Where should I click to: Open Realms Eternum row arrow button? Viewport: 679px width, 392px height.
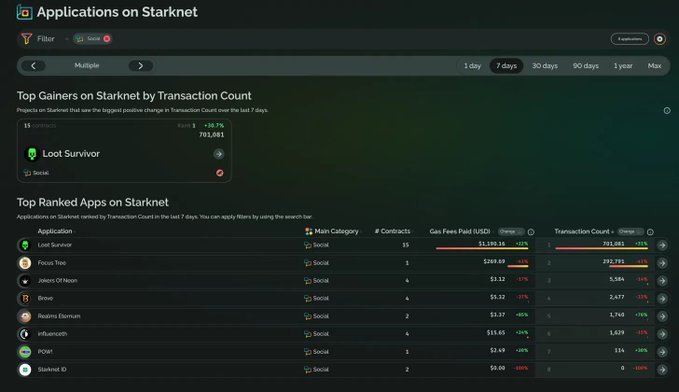click(662, 316)
